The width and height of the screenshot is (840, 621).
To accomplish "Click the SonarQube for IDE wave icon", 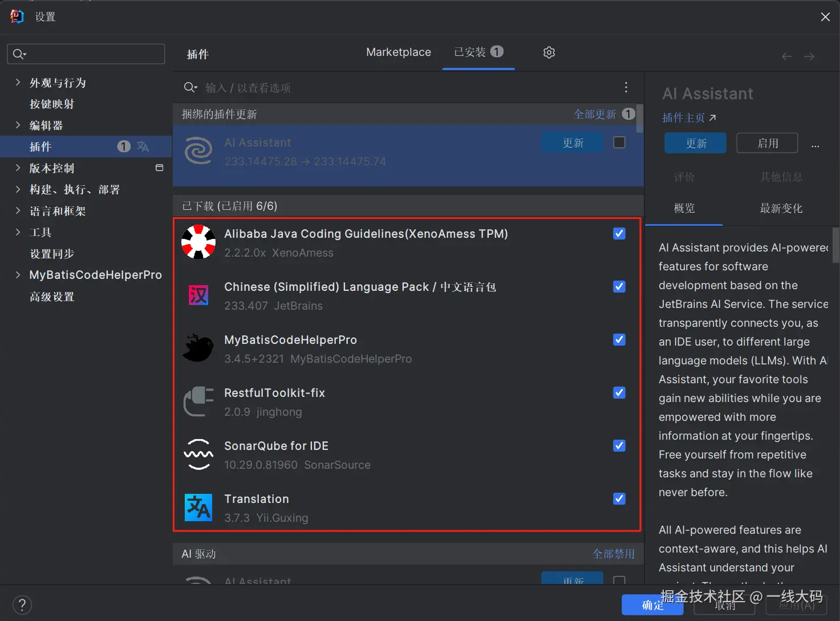I will coord(198,454).
